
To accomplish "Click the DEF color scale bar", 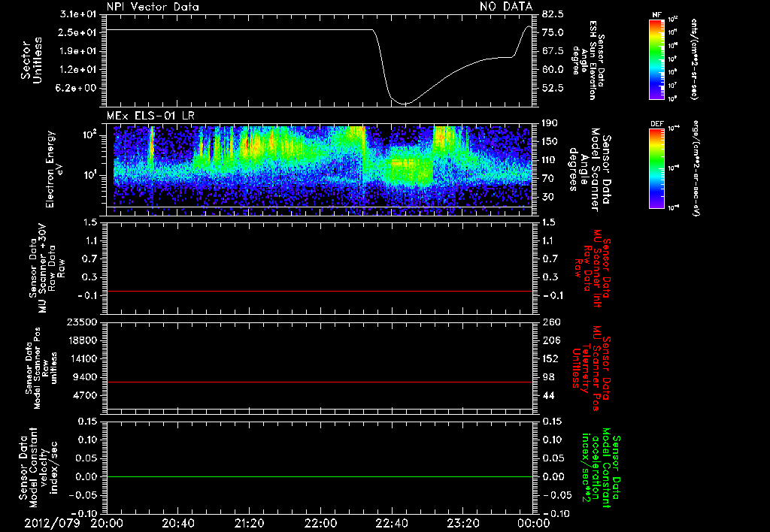I will [x=656, y=168].
